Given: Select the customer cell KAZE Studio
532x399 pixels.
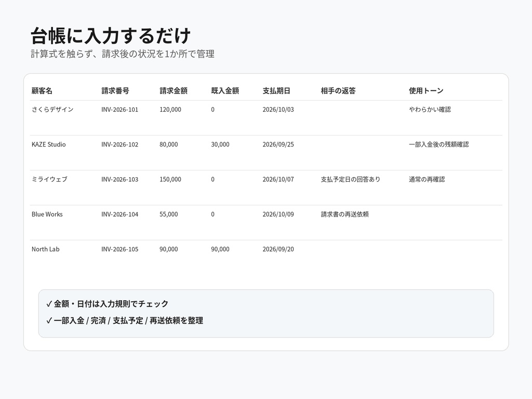Looking at the screenshot, I should pyautogui.click(x=48, y=144).
